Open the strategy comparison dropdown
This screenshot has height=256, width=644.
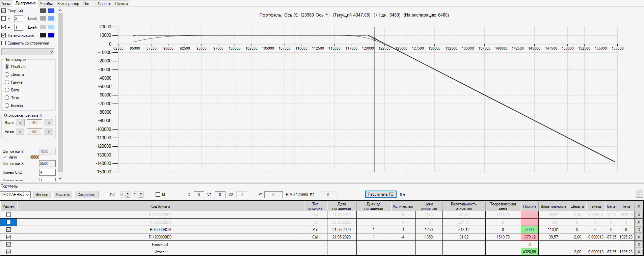[28, 52]
